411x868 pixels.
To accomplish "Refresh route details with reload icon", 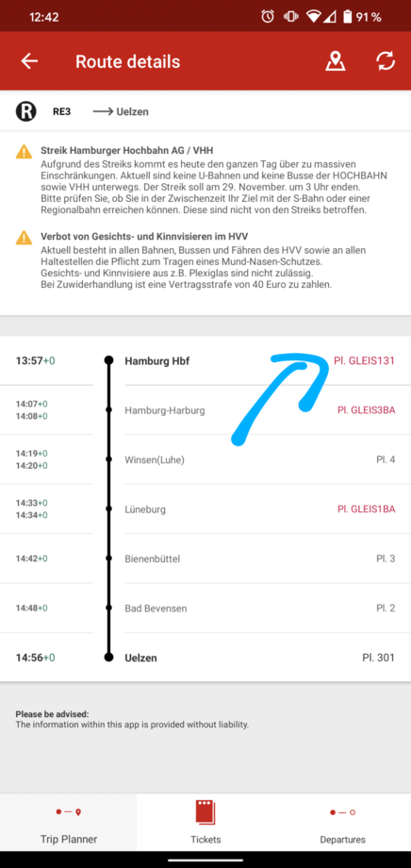I will point(386,61).
